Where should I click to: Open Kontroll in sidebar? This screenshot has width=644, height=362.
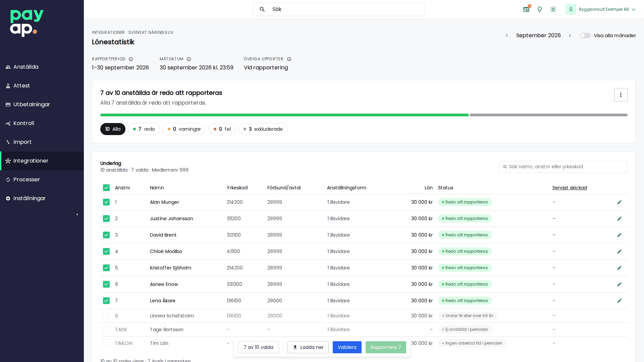click(x=42, y=123)
